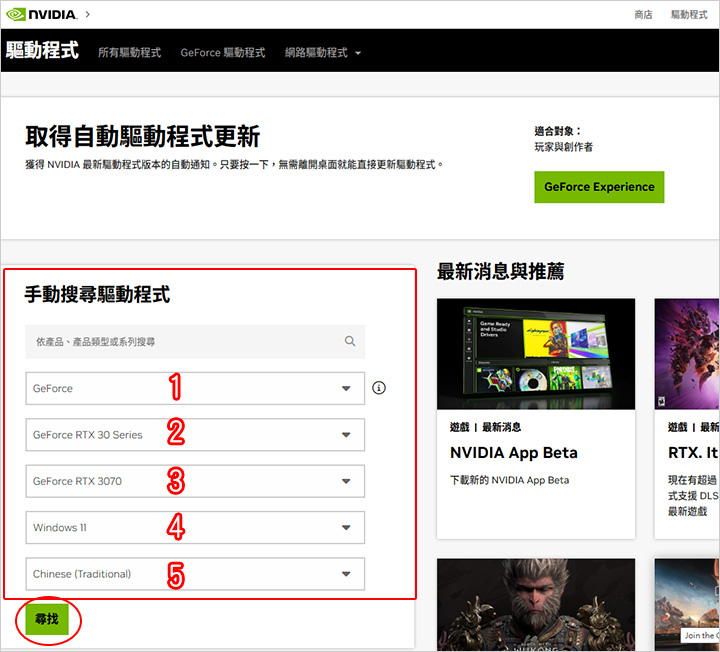Click the purple RTX game thumbnail

click(x=687, y=354)
